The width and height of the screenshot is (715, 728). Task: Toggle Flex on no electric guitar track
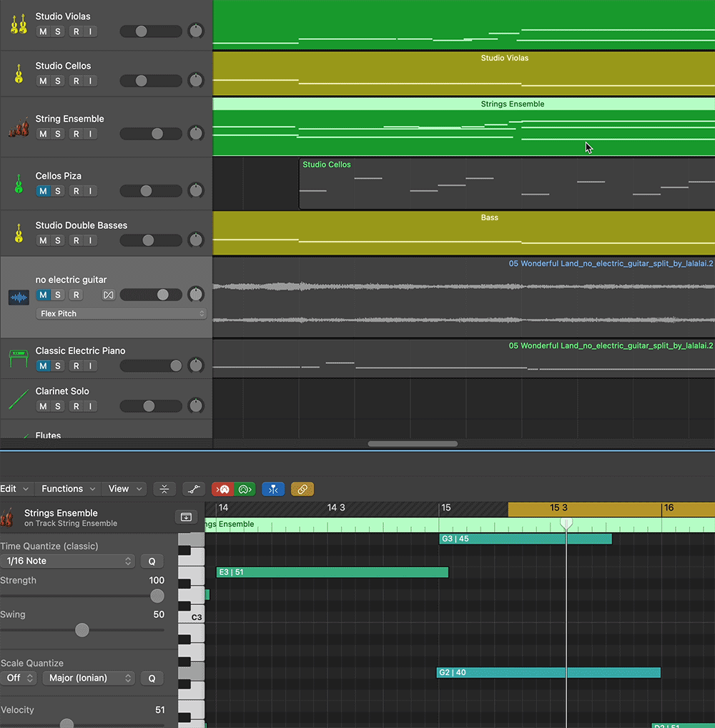(109, 295)
